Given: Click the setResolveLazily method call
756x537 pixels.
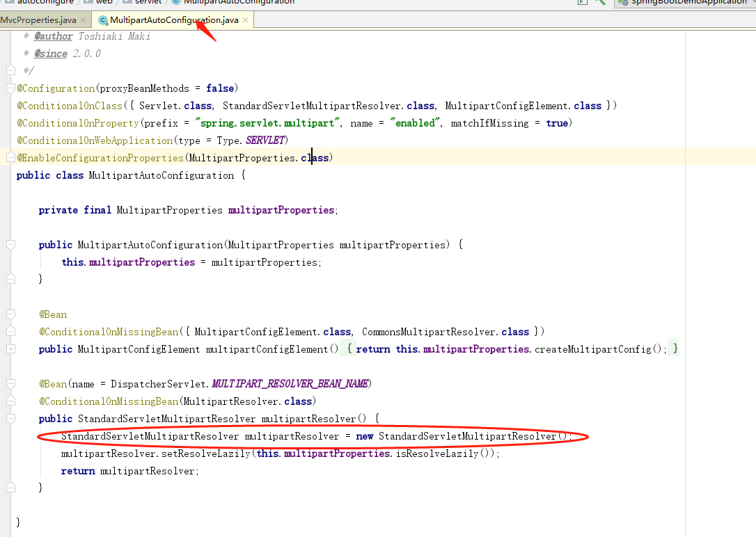Looking at the screenshot, I should [x=206, y=454].
